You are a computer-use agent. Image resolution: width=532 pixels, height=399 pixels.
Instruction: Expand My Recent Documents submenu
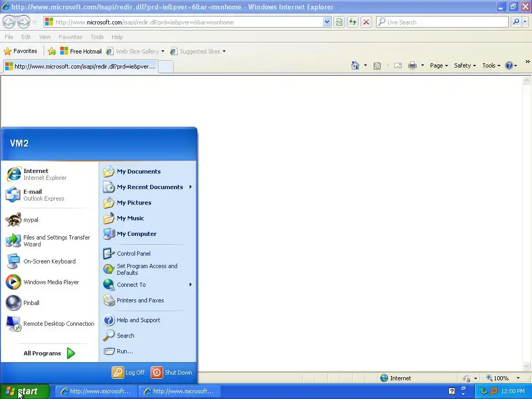click(x=191, y=187)
